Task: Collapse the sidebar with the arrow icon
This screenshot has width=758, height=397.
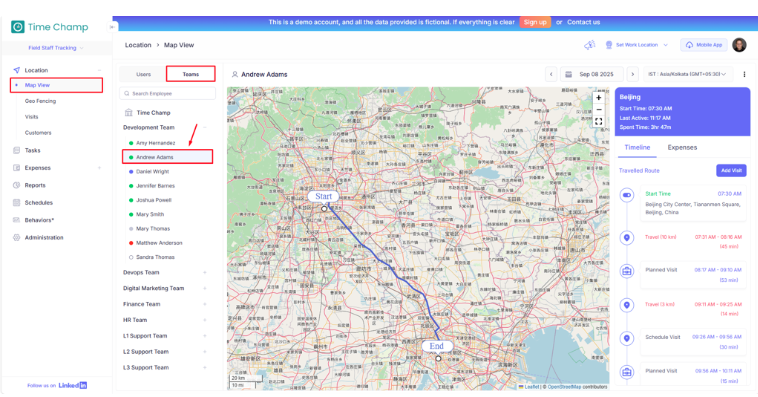Action: point(112,27)
